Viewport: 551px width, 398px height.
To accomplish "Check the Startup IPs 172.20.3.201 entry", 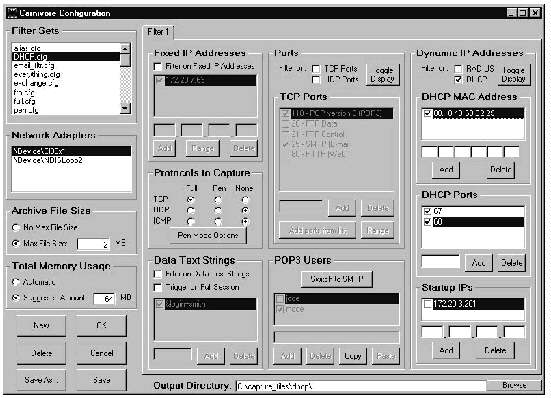I will (427, 304).
